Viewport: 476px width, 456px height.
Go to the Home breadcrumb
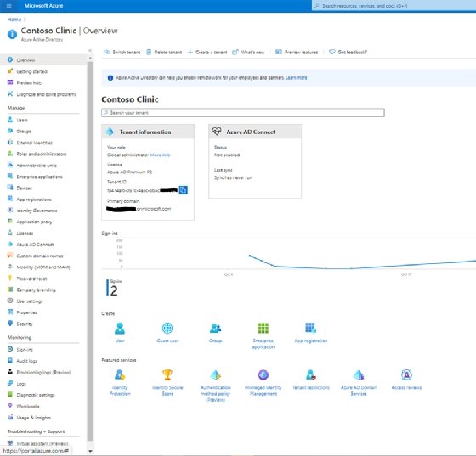[14, 20]
